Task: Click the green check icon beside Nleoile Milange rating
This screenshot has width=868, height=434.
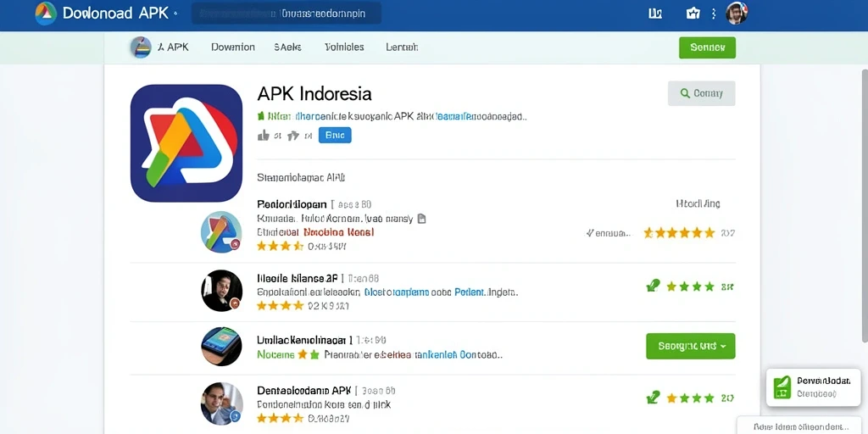Action: tap(654, 287)
